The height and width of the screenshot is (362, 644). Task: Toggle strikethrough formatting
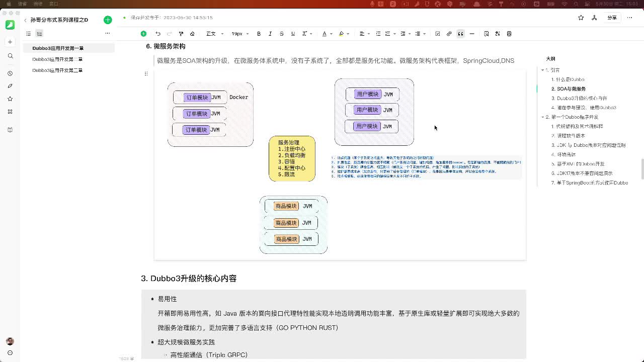click(282, 34)
